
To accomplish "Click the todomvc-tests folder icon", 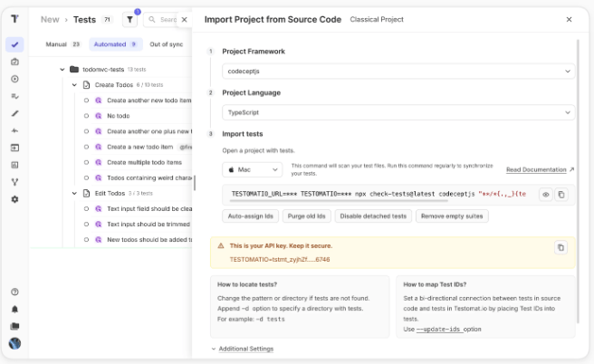I will tap(74, 70).
